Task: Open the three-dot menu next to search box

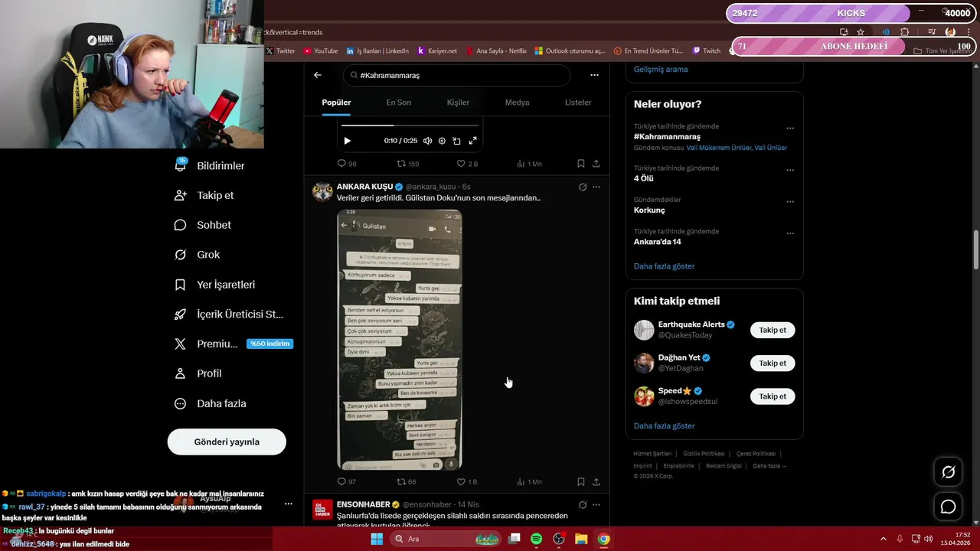Action: click(x=594, y=75)
